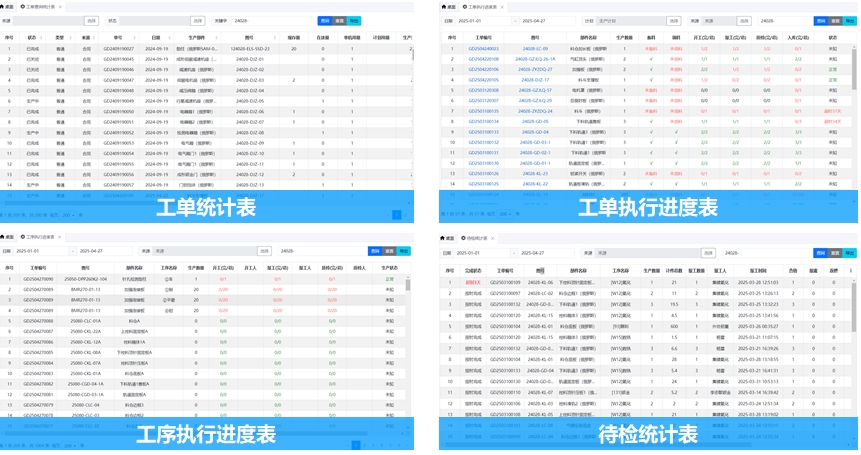Click grey 重置 button in 工单执行进度表 panel
Viewport: 861px width, 455px height.
835,21
